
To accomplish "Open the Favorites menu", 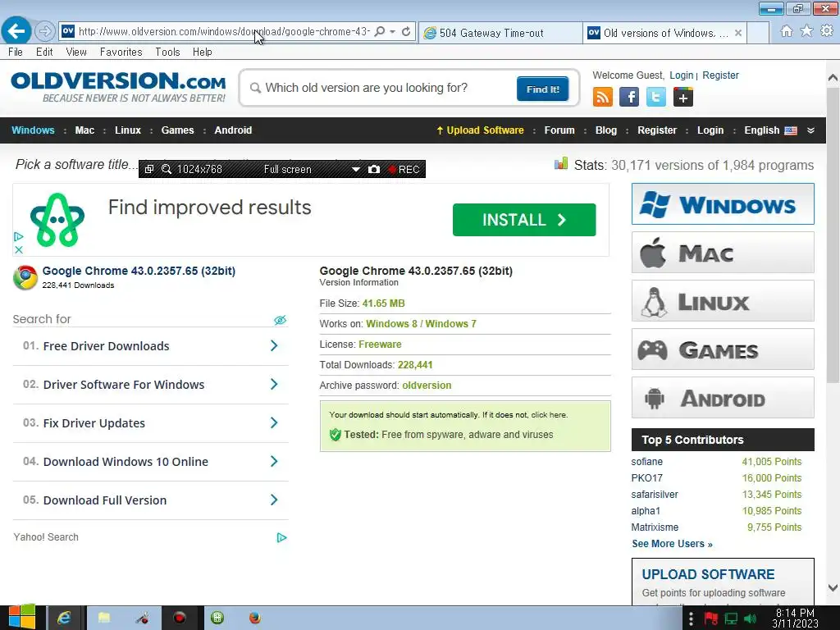I will pos(121,52).
